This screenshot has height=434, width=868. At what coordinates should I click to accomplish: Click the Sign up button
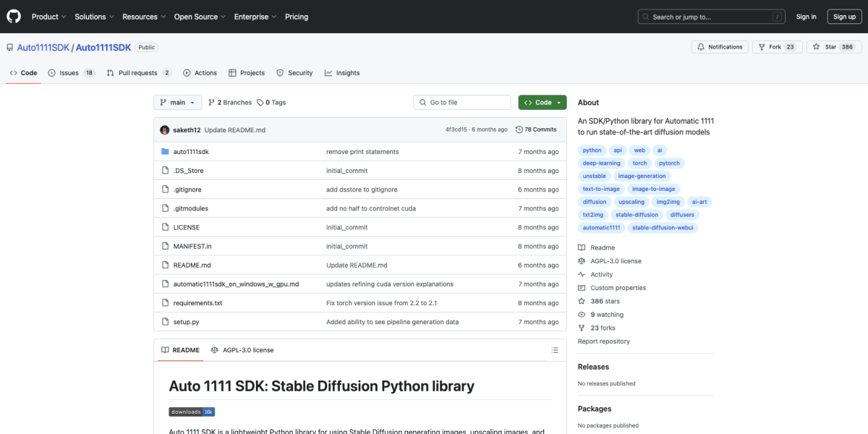point(844,16)
